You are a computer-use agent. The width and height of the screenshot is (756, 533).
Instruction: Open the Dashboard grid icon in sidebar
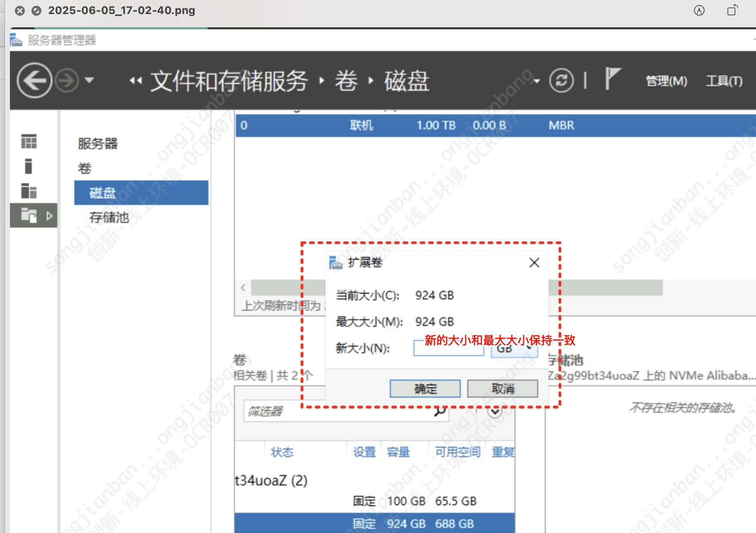[x=28, y=141]
